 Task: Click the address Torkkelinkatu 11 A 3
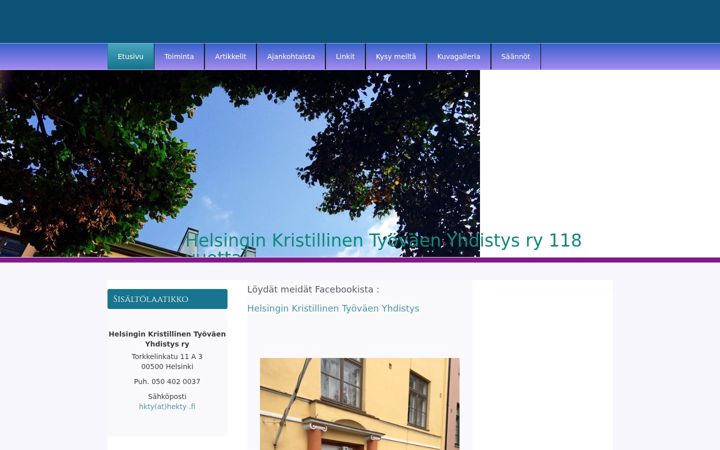[x=167, y=356]
